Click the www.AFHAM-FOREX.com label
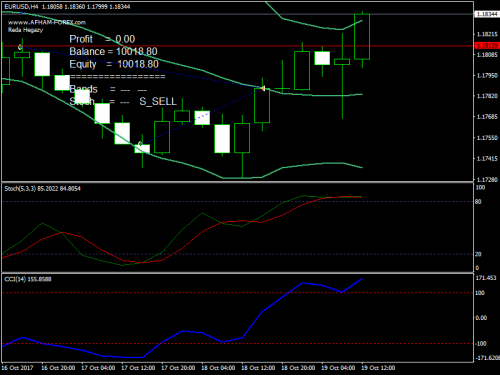 tap(47, 22)
